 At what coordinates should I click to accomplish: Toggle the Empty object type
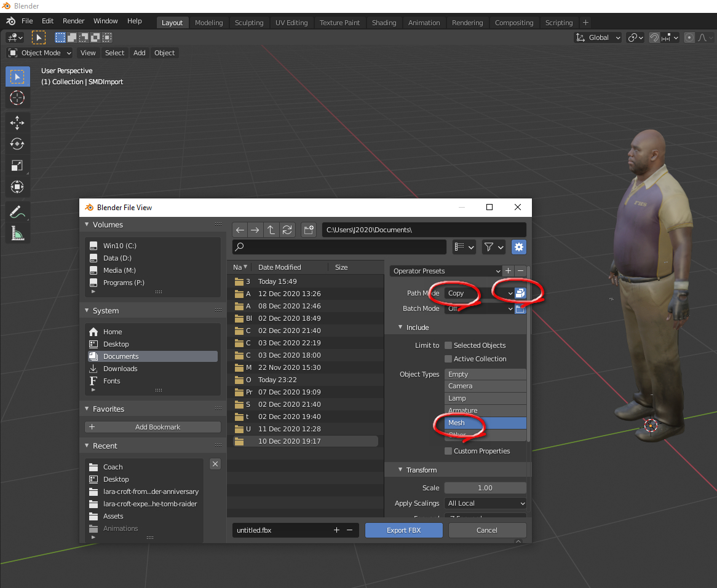tap(485, 374)
